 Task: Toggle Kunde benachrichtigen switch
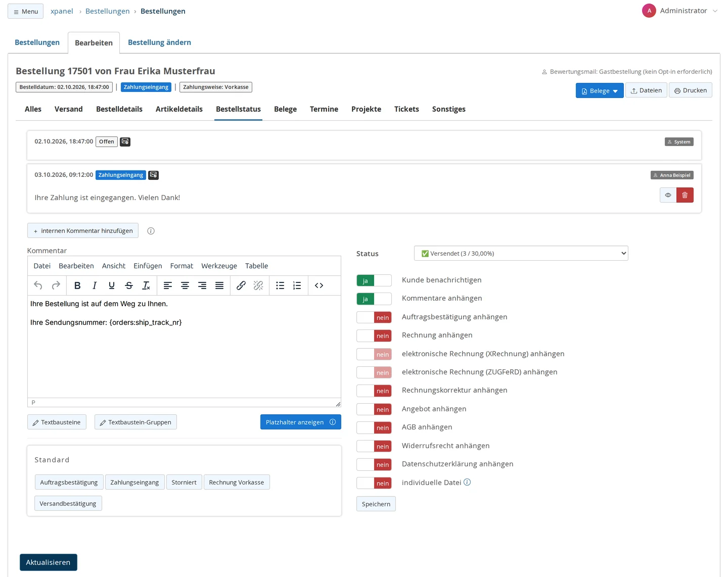click(374, 280)
